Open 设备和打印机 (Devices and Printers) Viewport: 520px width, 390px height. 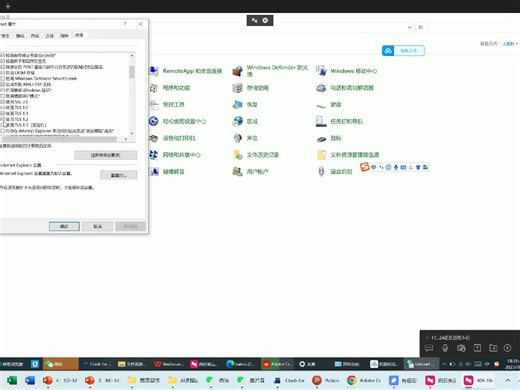coord(172,138)
